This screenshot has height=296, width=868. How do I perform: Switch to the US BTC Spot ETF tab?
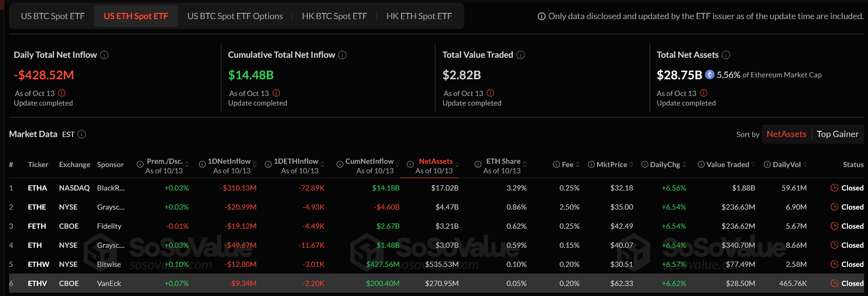pyautogui.click(x=53, y=16)
